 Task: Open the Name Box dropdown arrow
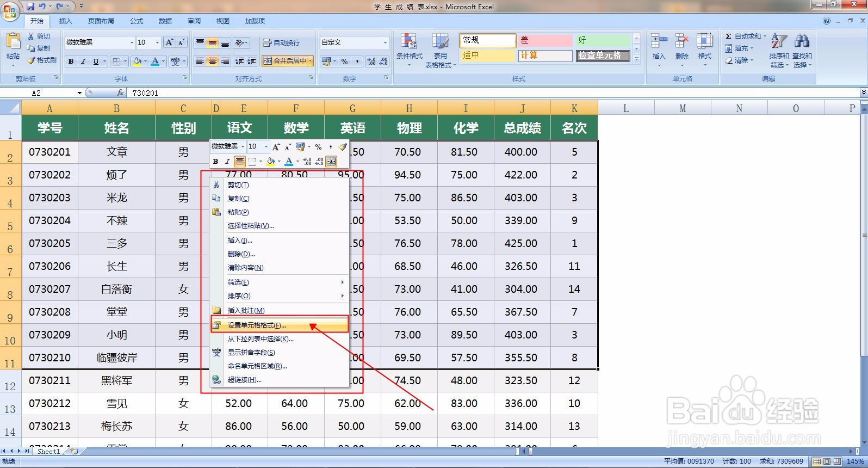click(x=79, y=93)
